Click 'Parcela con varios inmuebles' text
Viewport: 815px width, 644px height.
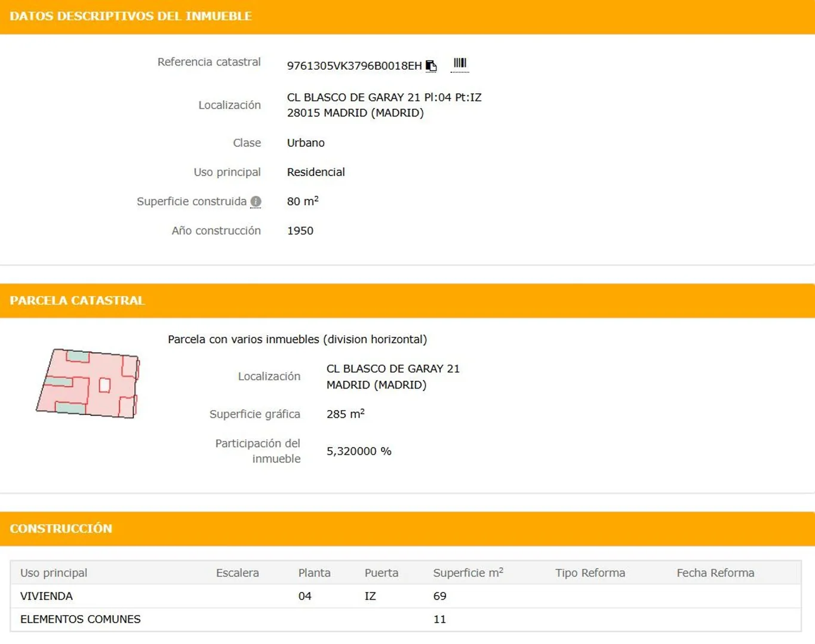(297, 340)
